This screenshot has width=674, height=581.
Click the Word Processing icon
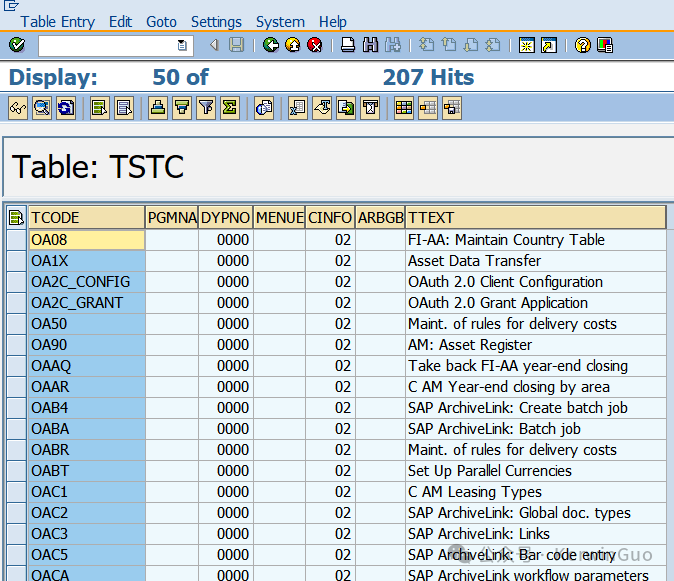pos(322,107)
